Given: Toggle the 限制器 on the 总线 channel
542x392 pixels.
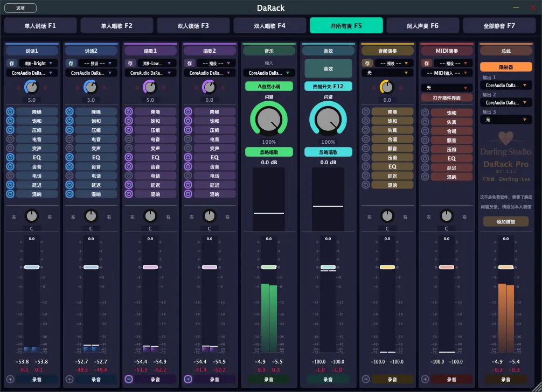Looking at the screenshot, I should click(506, 67).
